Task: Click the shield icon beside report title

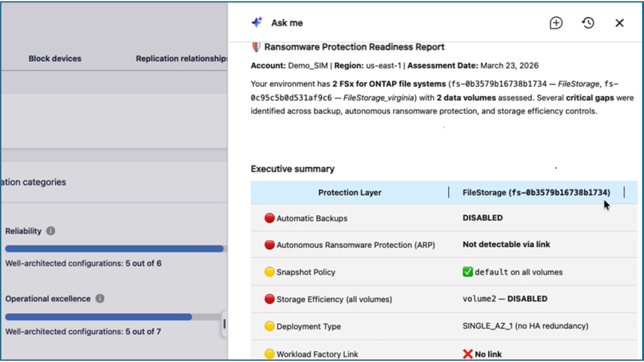Action: [x=256, y=47]
